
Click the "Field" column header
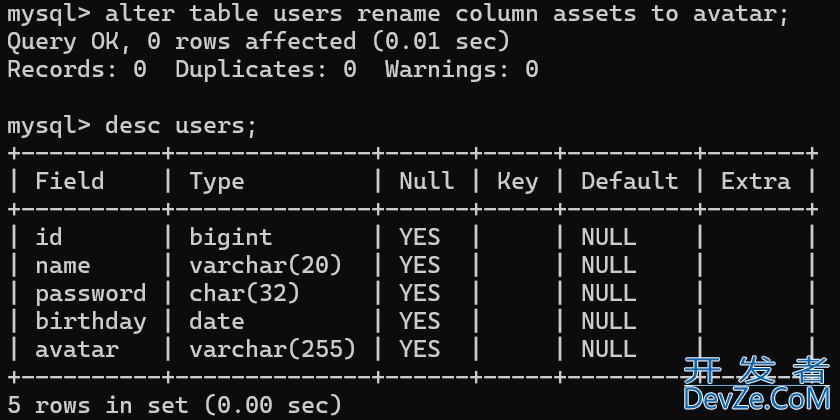(x=70, y=181)
